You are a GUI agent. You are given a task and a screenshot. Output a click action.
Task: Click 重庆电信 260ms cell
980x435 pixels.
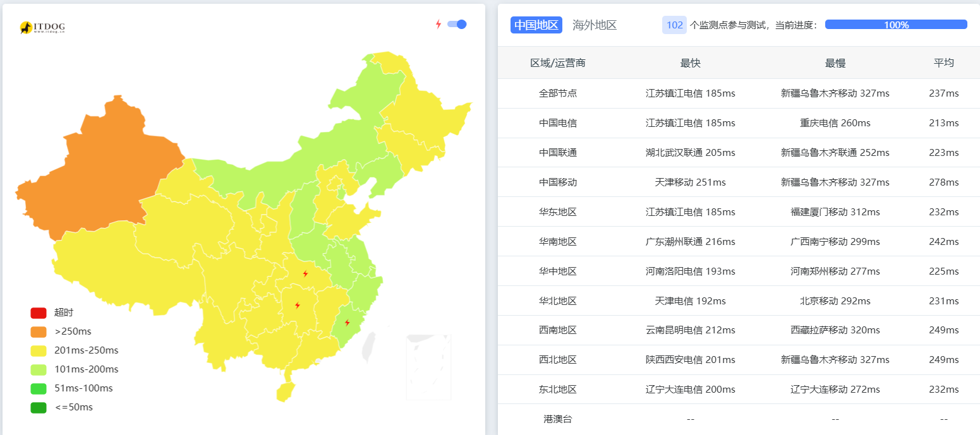point(835,123)
